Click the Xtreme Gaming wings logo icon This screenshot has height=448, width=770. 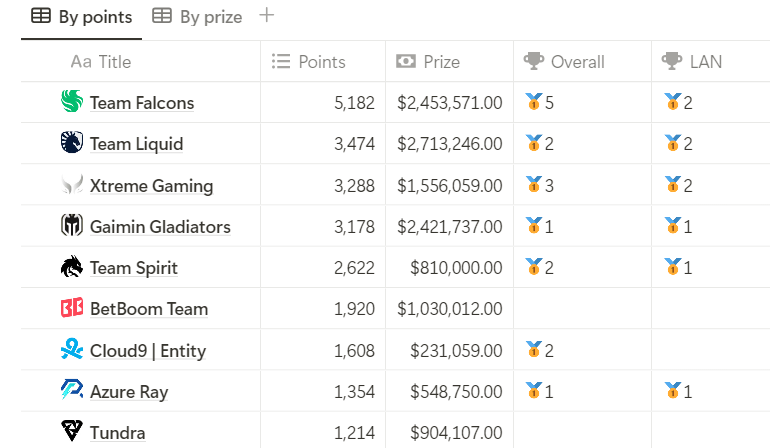[72, 185]
